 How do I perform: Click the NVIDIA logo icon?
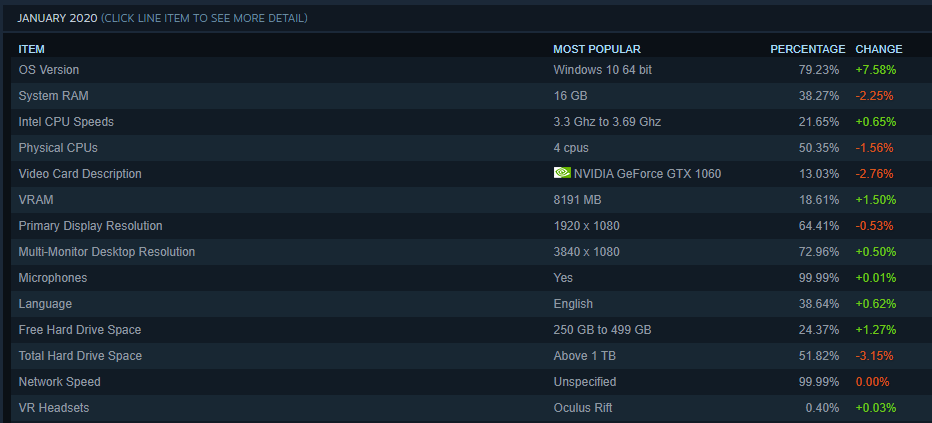(562, 173)
